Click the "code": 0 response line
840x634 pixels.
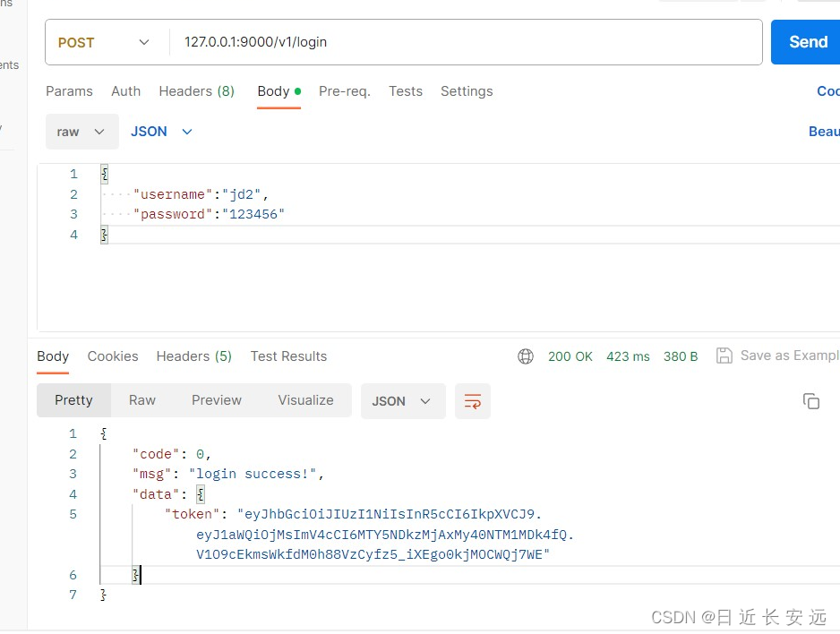172,454
